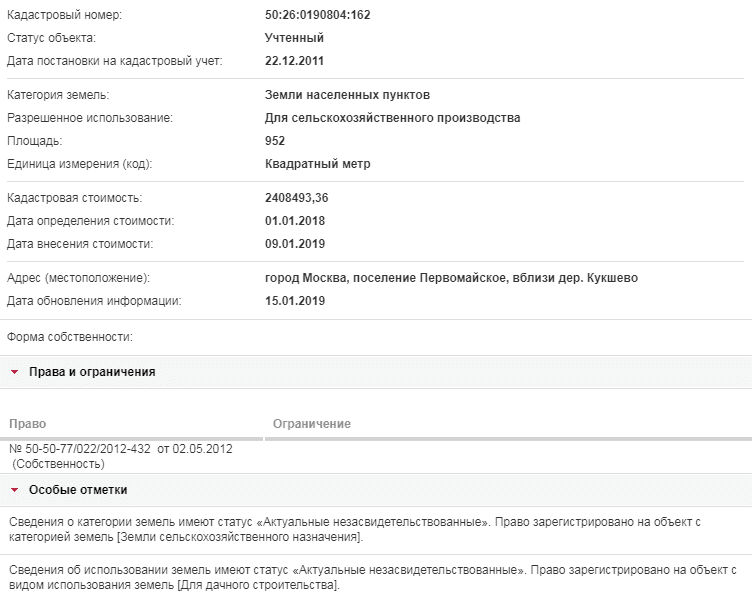Click the right entry № 50-50-77/022/2012-432

pos(121,449)
